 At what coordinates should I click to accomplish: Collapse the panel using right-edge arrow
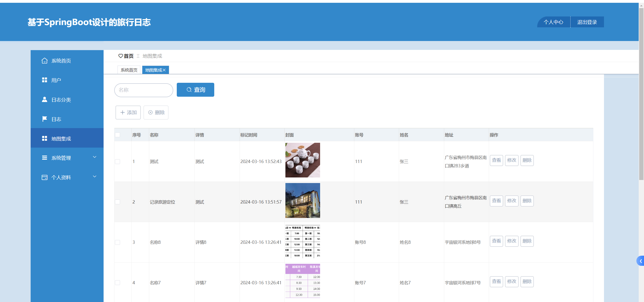coord(641,261)
